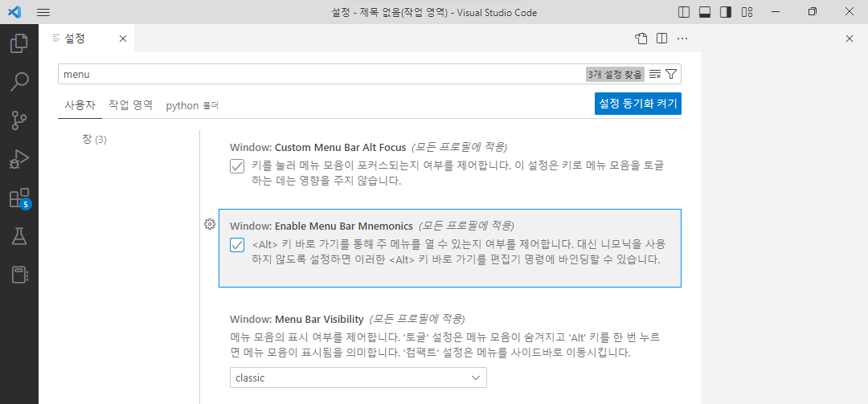
Task: Open More Actions ellipsis in editor toolbar
Action: tap(682, 39)
